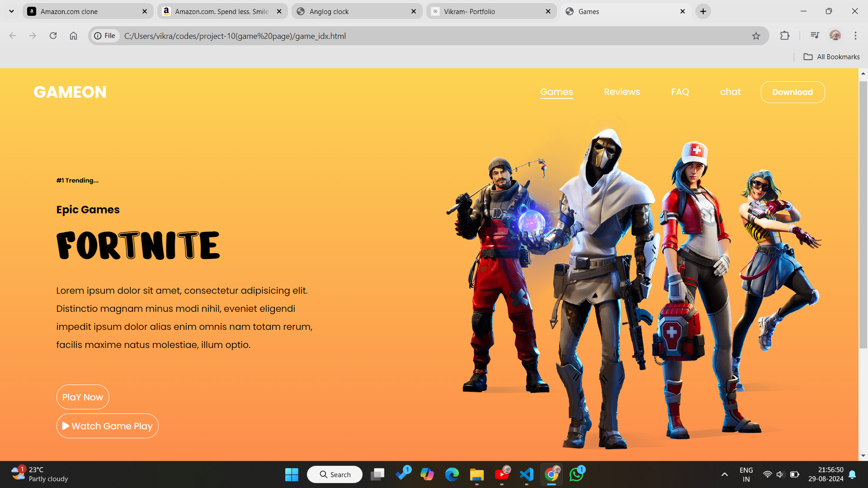Close the Games tab
This screenshot has height=488, width=868.
pos(683,11)
